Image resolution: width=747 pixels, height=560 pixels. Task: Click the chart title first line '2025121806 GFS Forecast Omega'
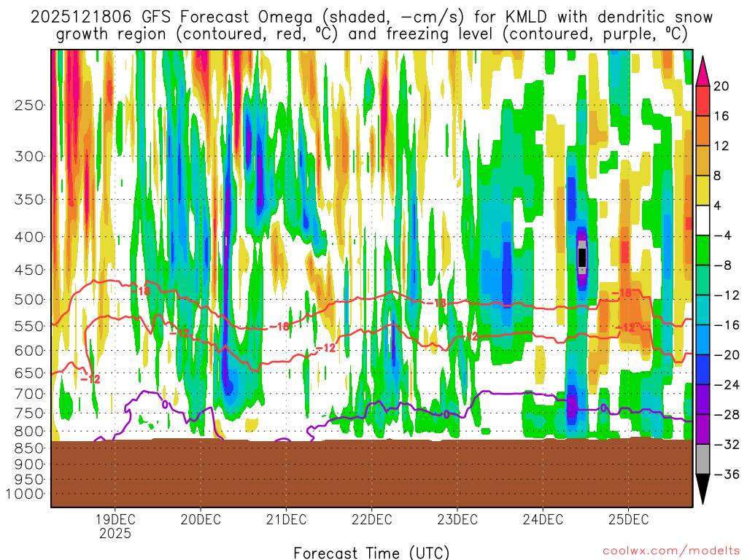point(172,17)
